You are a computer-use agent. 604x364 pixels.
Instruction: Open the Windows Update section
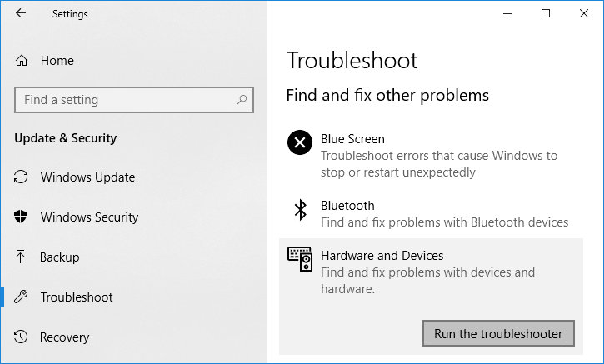point(87,177)
